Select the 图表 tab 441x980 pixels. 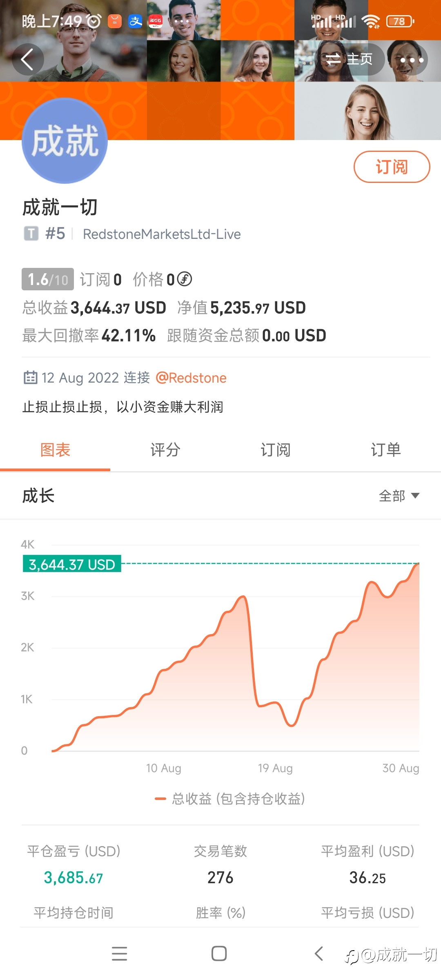pyautogui.click(x=55, y=450)
